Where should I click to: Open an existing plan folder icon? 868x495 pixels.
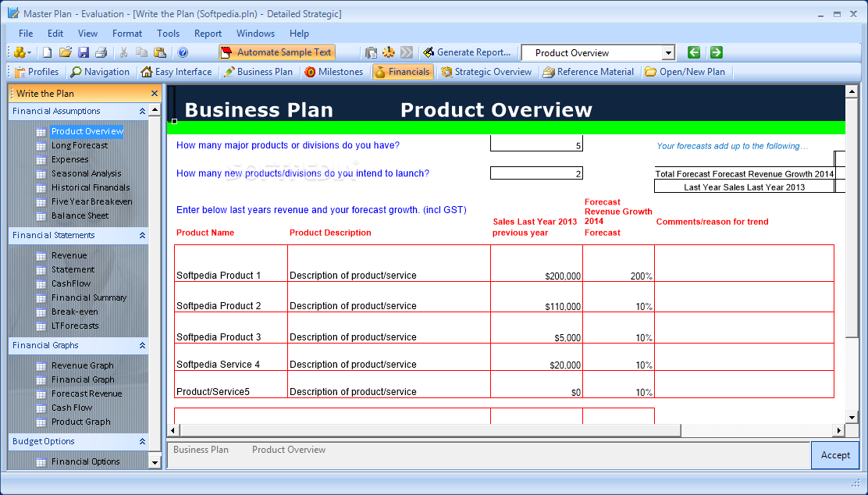point(66,52)
